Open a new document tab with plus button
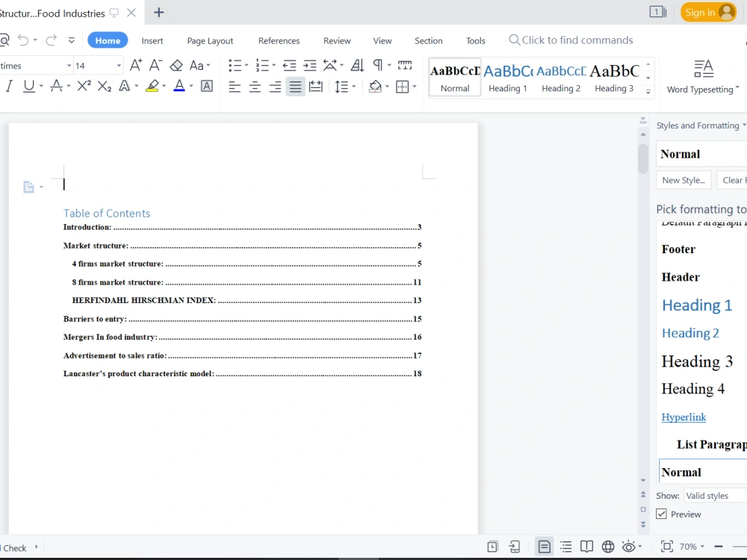Viewport: 747px width, 560px height. [158, 13]
